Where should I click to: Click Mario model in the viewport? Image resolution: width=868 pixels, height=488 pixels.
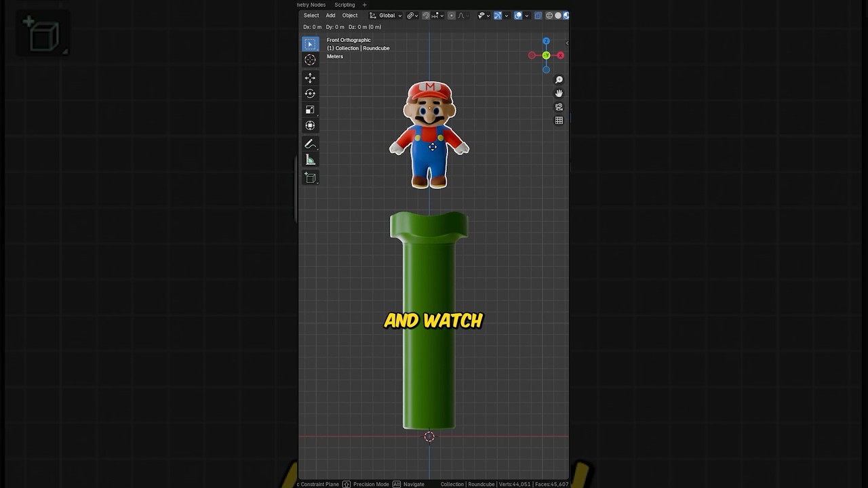click(x=429, y=134)
